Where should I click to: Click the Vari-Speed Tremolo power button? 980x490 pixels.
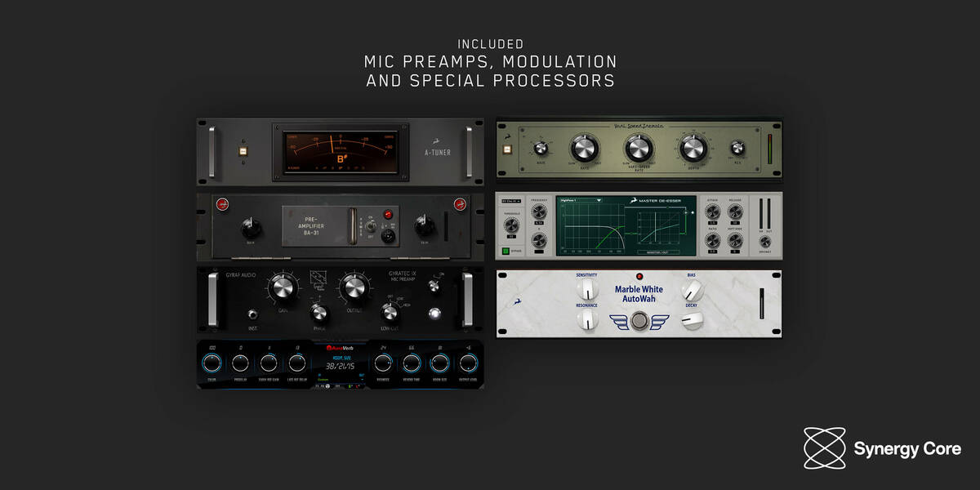[507, 150]
